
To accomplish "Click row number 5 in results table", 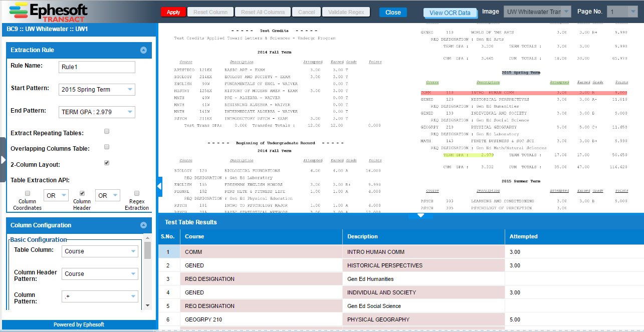I will (x=168, y=306).
